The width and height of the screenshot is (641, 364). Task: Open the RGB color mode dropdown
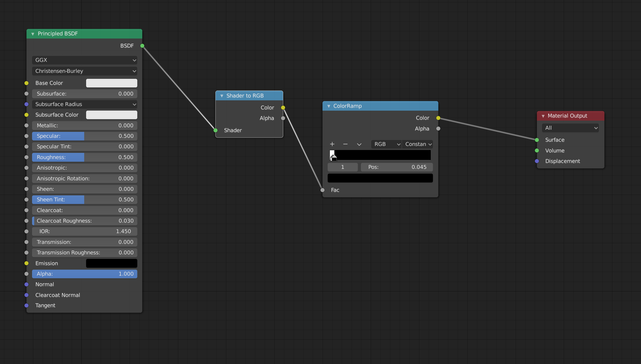pyautogui.click(x=386, y=144)
